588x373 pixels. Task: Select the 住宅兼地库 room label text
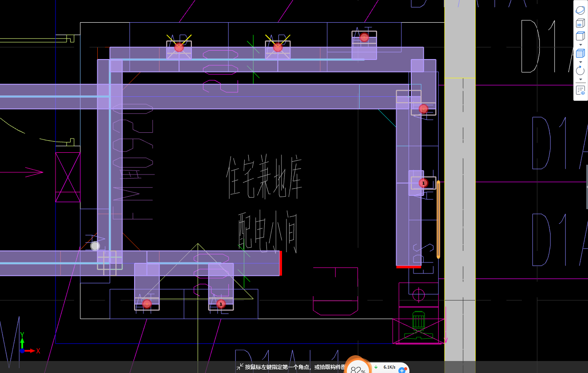pos(264,178)
